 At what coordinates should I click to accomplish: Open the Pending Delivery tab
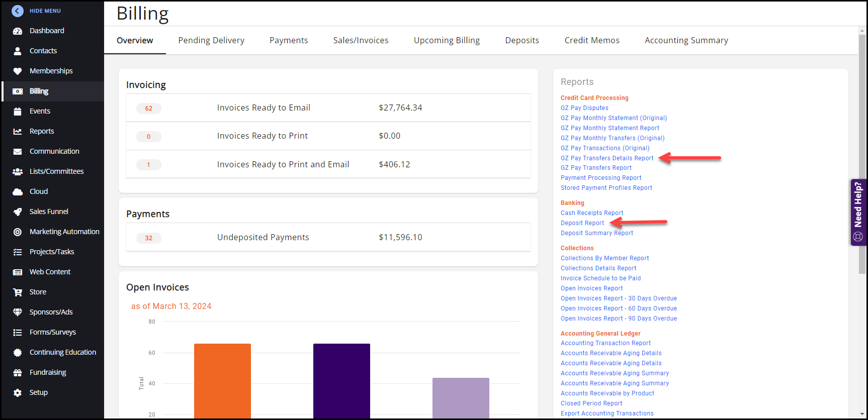point(211,40)
